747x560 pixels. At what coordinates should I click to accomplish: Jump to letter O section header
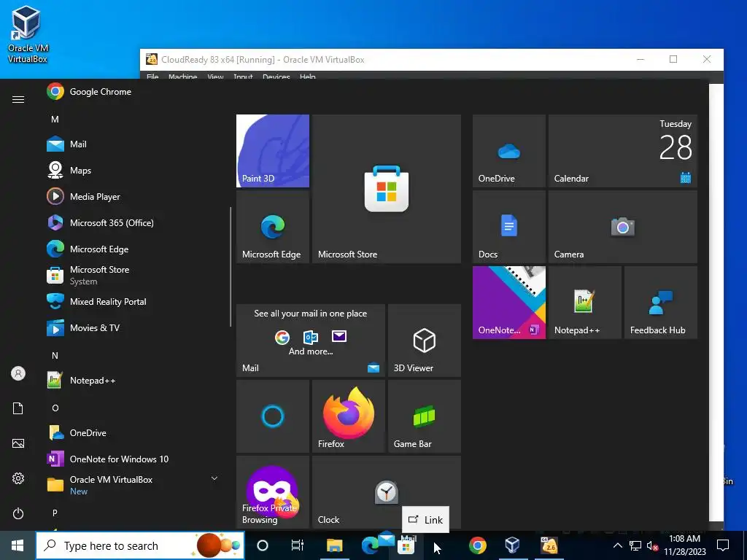click(55, 408)
